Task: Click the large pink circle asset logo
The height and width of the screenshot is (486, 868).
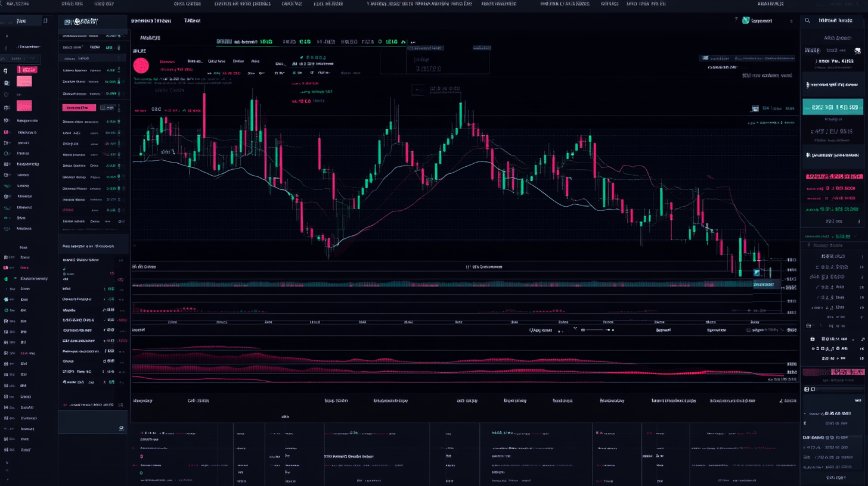Action: coord(141,65)
